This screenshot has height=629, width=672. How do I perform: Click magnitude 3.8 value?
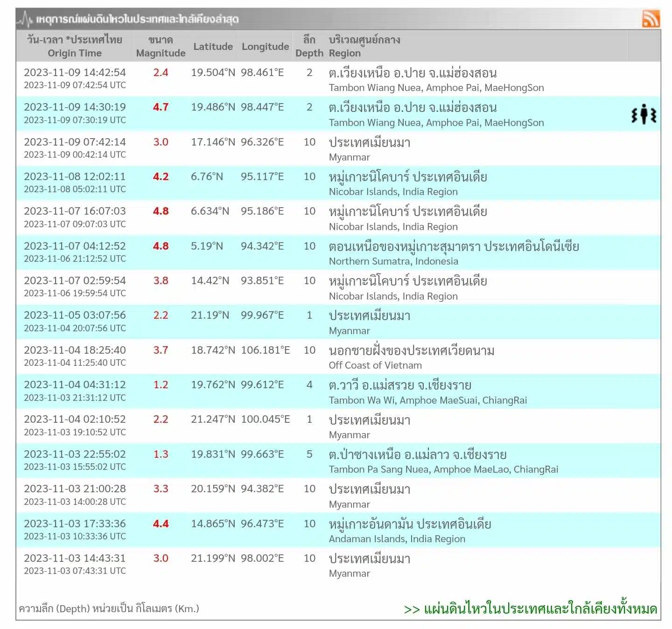[161, 280]
